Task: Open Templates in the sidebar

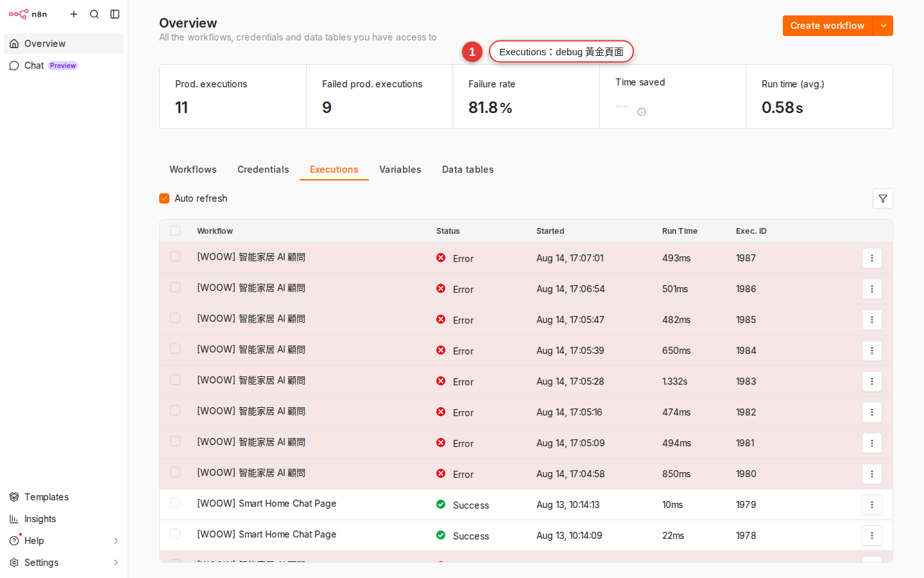Action: pyautogui.click(x=64, y=497)
